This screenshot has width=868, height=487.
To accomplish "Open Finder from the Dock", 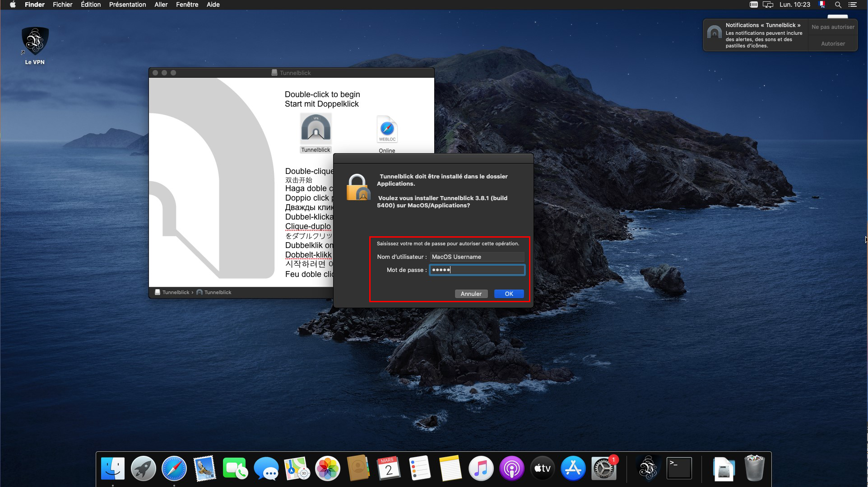I will click(x=113, y=468).
